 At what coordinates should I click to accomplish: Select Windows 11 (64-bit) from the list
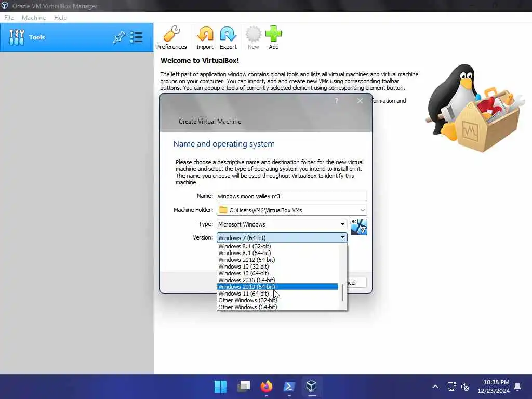[x=277, y=294]
